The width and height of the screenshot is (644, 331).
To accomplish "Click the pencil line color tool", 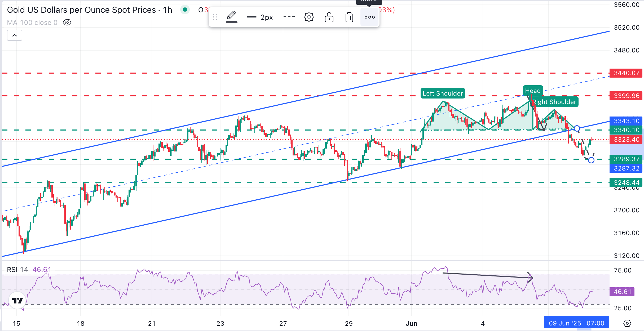I will pyautogui.click(x=231, y=17).
